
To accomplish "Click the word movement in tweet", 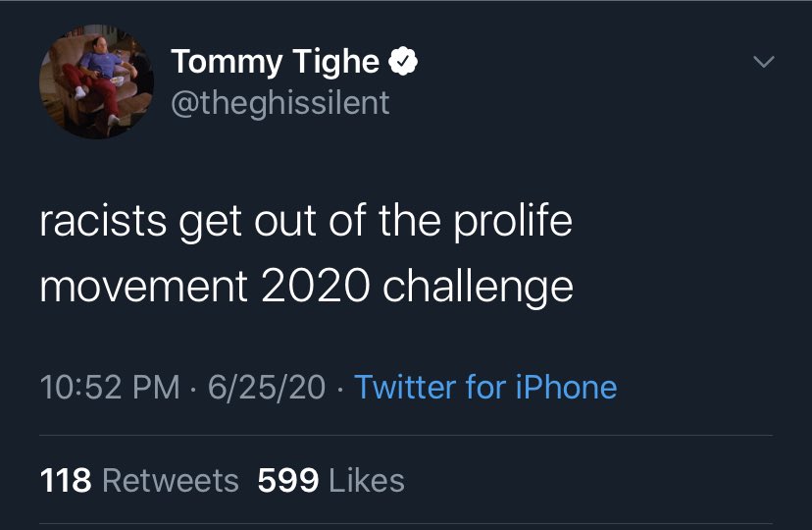I will [x=143, y=288].
